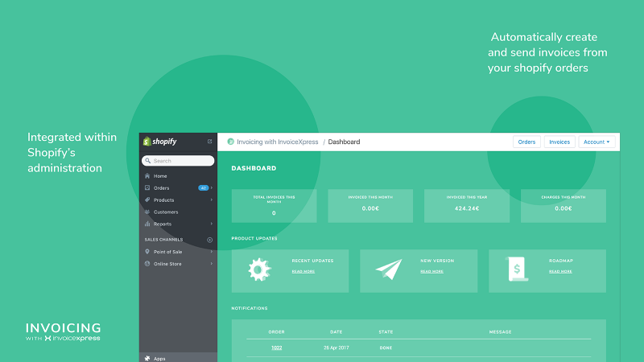Viewport: 644px width, 362px height.
Task: Open order 1022 link
Action: pos(276,348)
